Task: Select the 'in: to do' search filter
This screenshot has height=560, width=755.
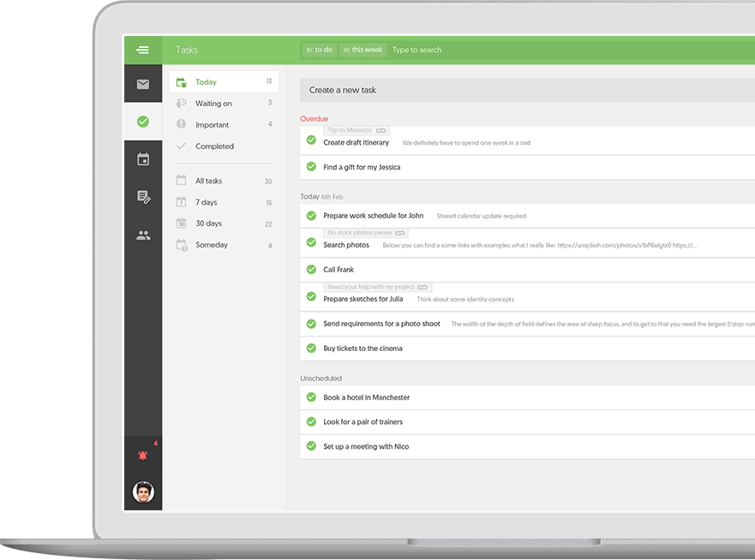Action: [319, 50]
